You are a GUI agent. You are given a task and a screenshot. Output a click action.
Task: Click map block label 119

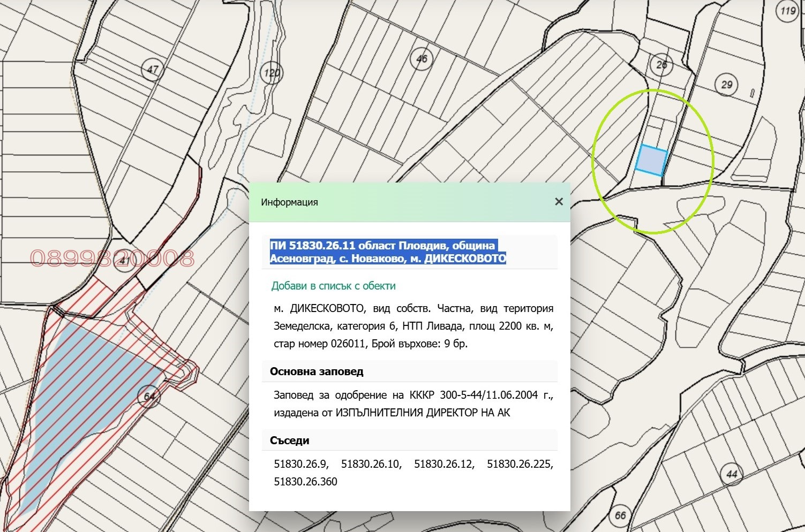(x=788, y=11)
